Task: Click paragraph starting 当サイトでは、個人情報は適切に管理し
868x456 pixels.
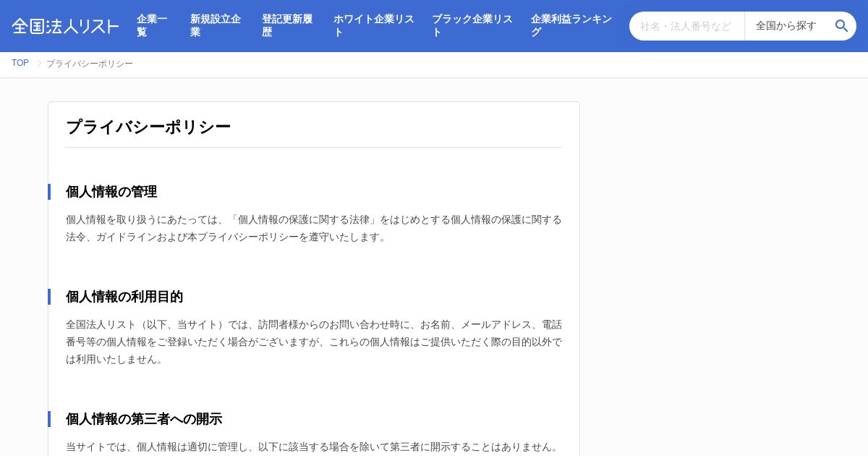Action: [x=314, y=447]
